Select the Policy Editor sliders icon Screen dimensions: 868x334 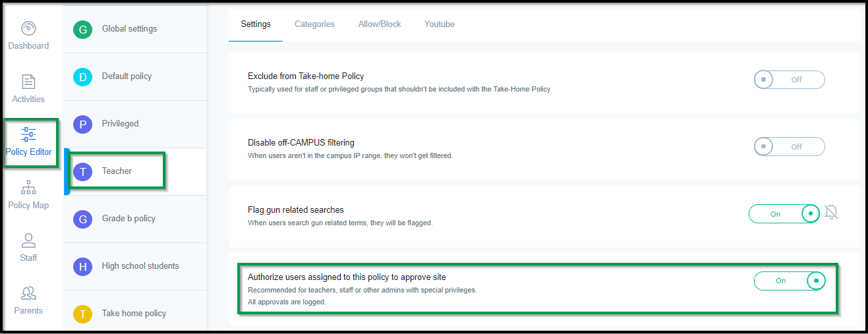point(28,134)
